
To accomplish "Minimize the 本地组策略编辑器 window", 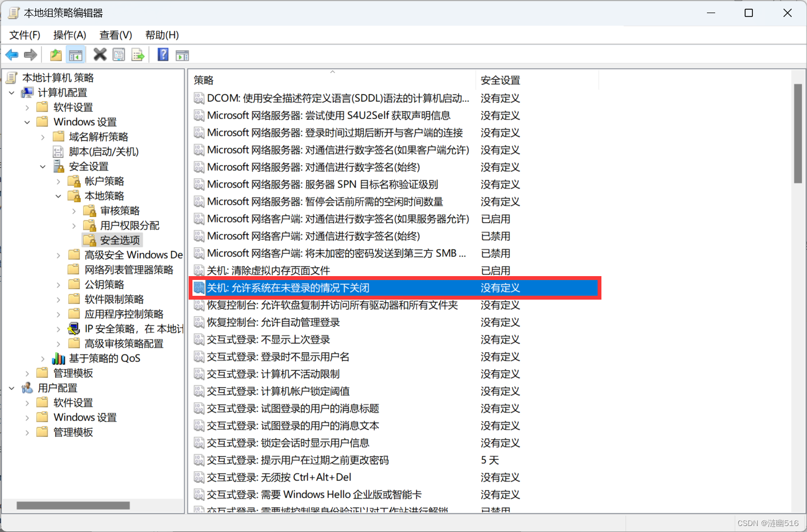I will click(711, 13).
